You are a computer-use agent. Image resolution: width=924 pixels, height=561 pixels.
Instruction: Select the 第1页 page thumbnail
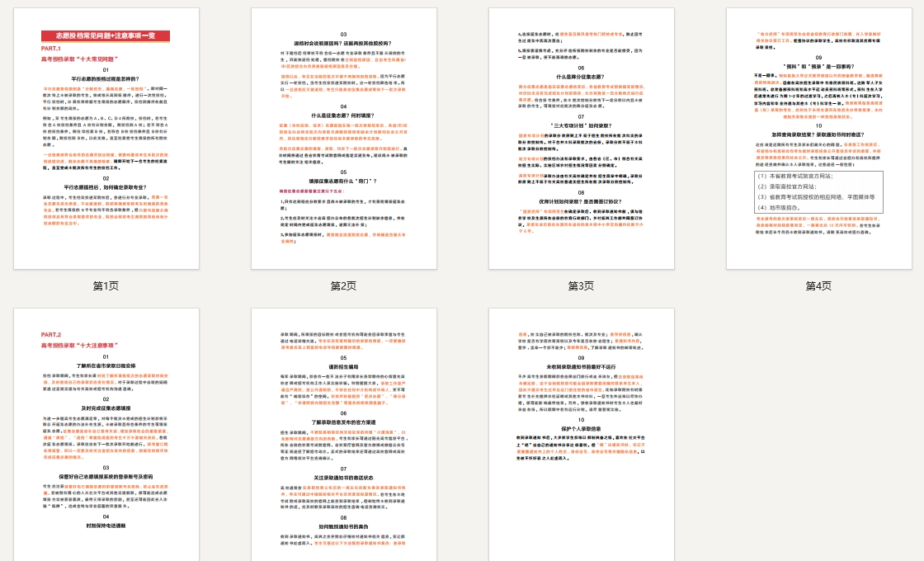tap(106, 139)
